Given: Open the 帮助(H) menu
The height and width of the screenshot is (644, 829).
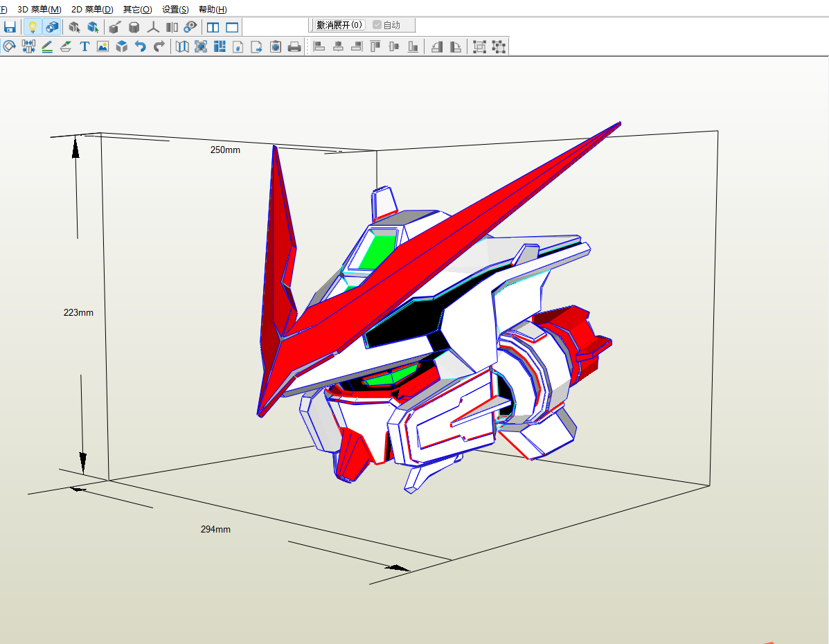Looking at the screenshot, I should 213,10.
